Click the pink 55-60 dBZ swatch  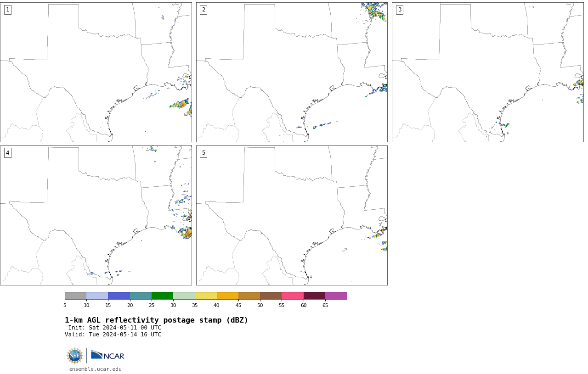tap(293, 296)
